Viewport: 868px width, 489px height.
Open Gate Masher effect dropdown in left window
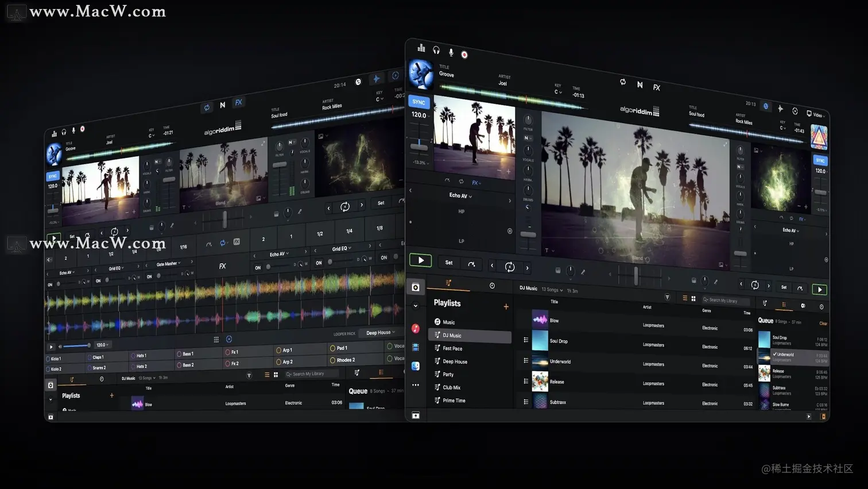coord(169,264)
